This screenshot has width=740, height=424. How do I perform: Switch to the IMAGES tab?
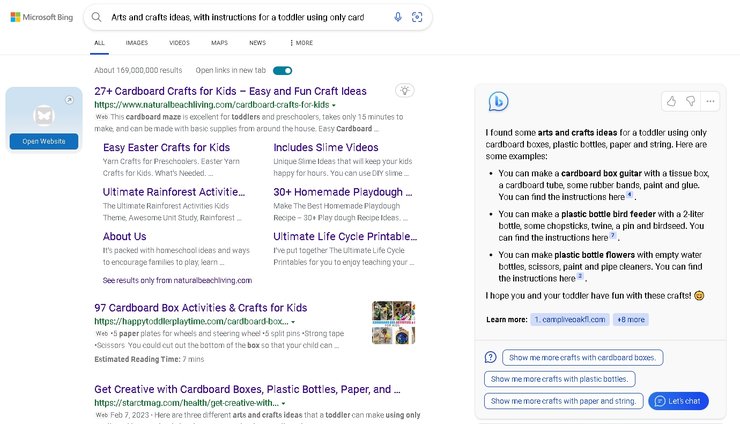coord(136,42)
